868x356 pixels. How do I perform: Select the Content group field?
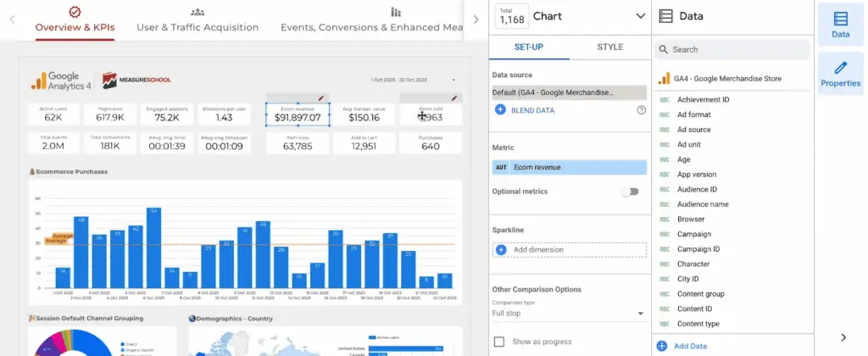(701, 294)
